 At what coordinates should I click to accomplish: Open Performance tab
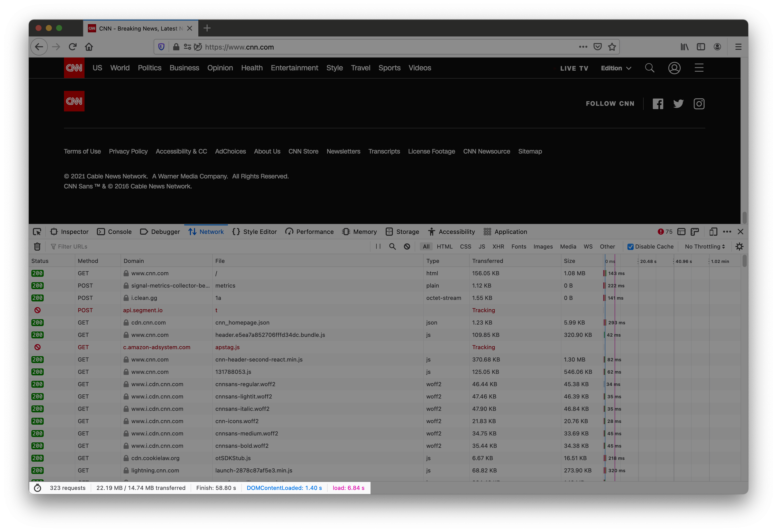309,232
